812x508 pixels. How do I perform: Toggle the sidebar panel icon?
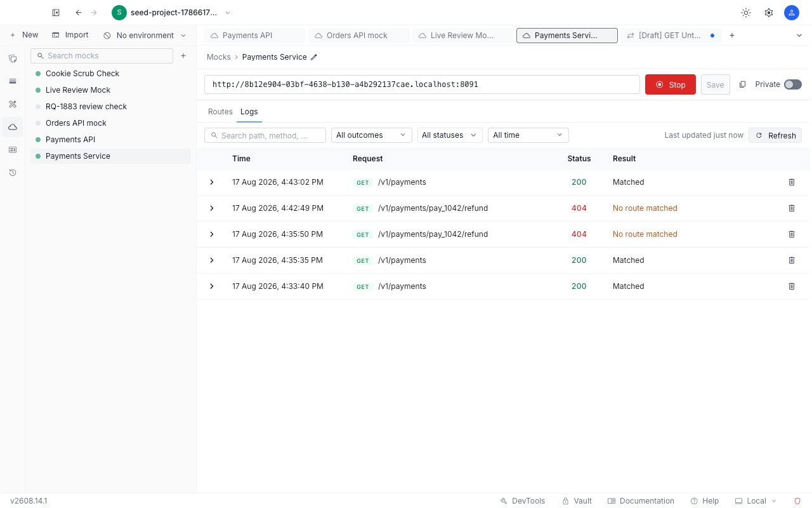tap(56, 13)
